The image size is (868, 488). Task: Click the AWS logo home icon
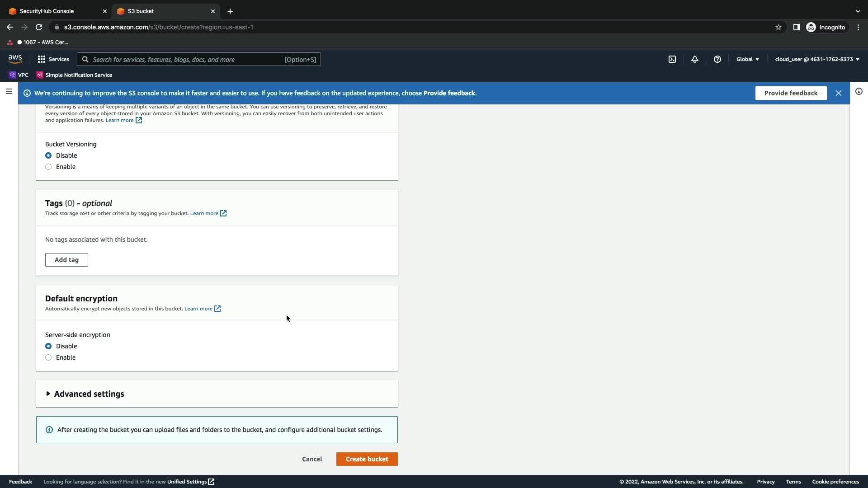pyautogui.click(x=15, y=59)
